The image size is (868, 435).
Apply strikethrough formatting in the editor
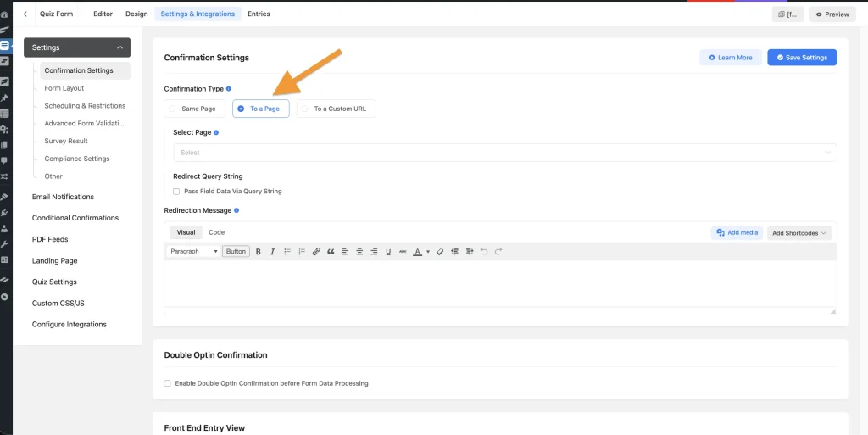(403, 252)
